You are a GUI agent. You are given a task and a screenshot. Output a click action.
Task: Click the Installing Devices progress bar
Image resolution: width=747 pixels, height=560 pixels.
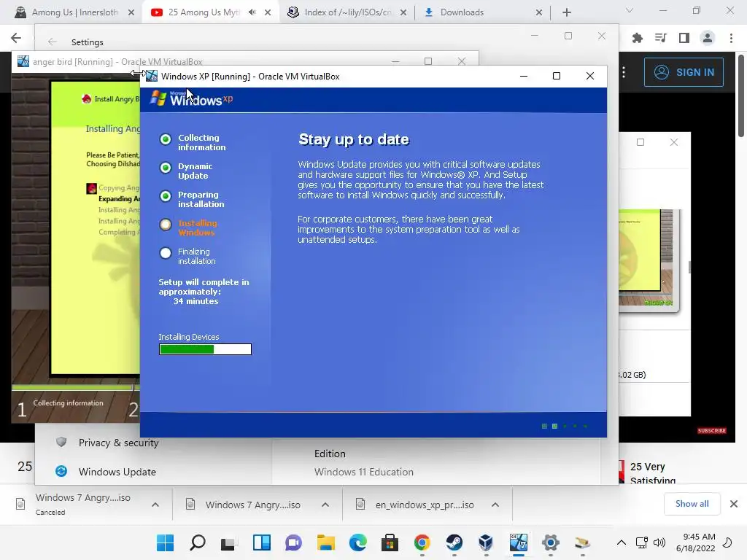click(205, 349)
